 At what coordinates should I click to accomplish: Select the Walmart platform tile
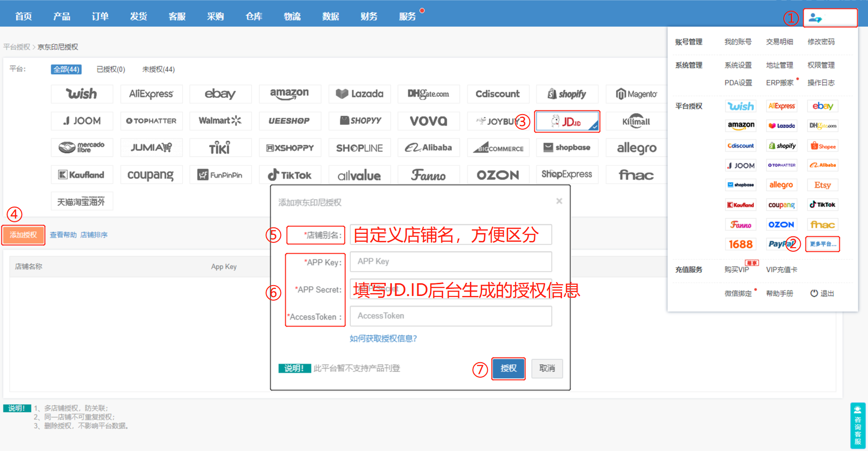(220, 121)
